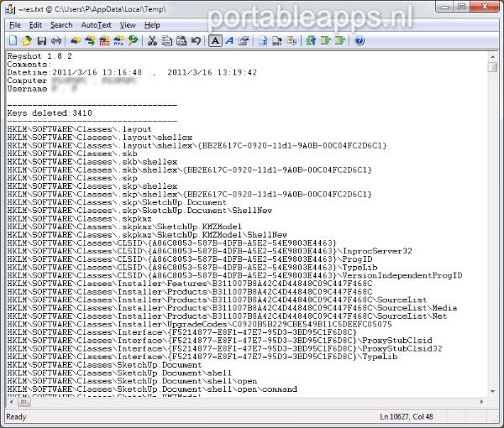504x428 pixels.
Task: Expand the Search menu
Action: click(61, 25)
